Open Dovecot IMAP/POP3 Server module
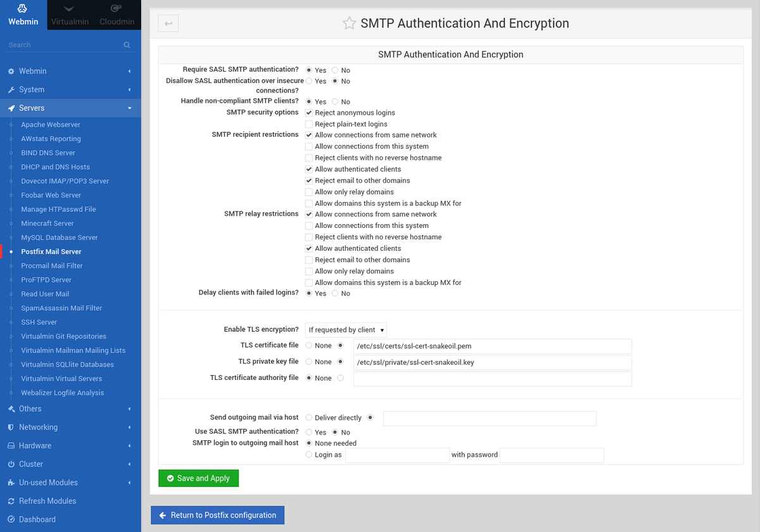Viewport: 760px width, 532px height. coord(65,181)
